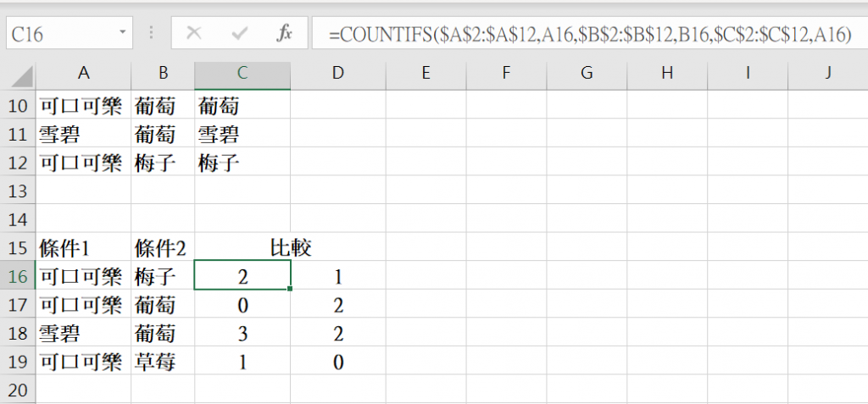Click the Cancel (X) formula bar icon
868x404 pixels.
194,34
